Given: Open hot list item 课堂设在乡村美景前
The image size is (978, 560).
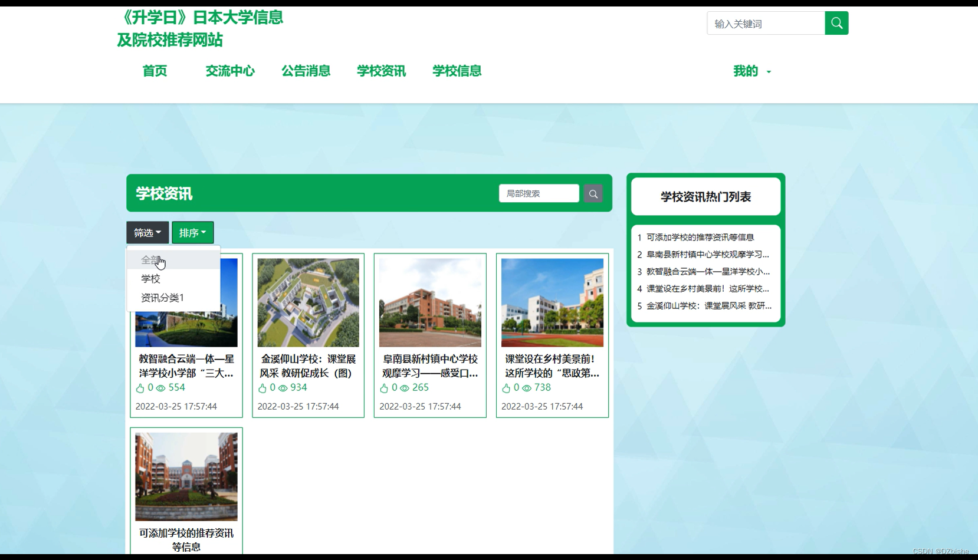Looking at the screenshot, I should click(708, 288).
